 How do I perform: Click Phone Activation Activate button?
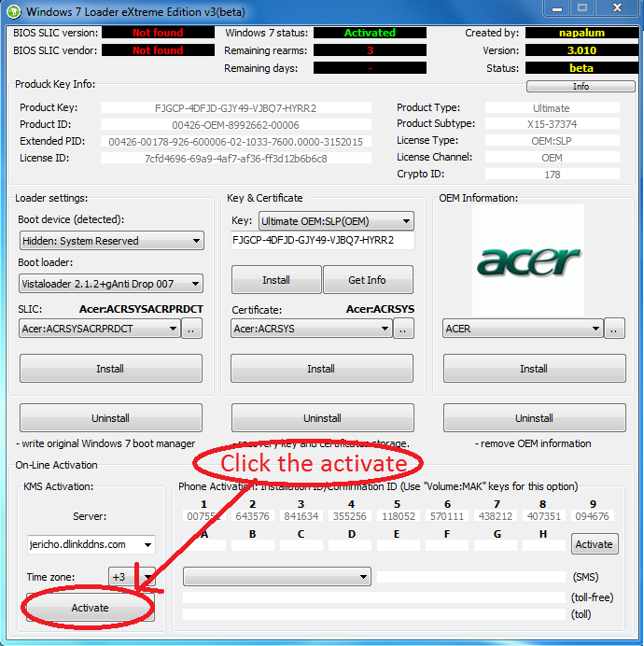595,544
